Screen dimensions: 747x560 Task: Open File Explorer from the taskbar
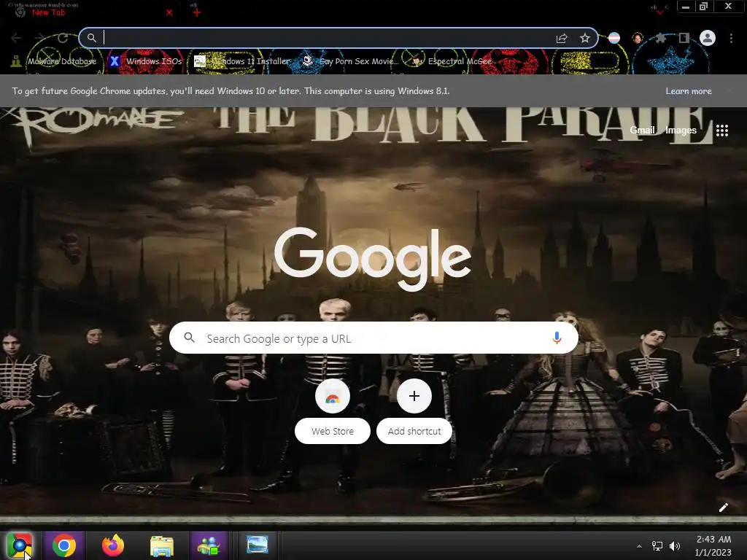click(162, 545)
